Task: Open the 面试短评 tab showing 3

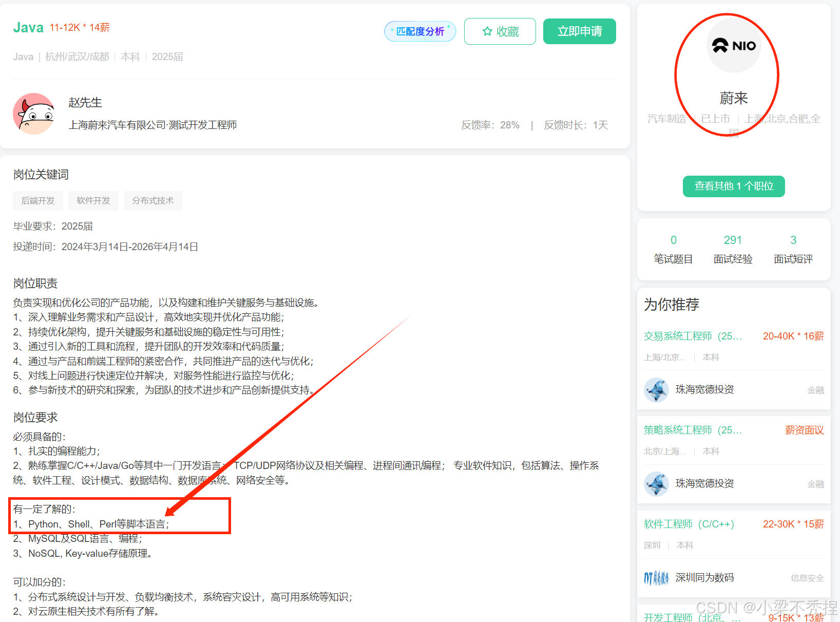Action: (793, 249)
